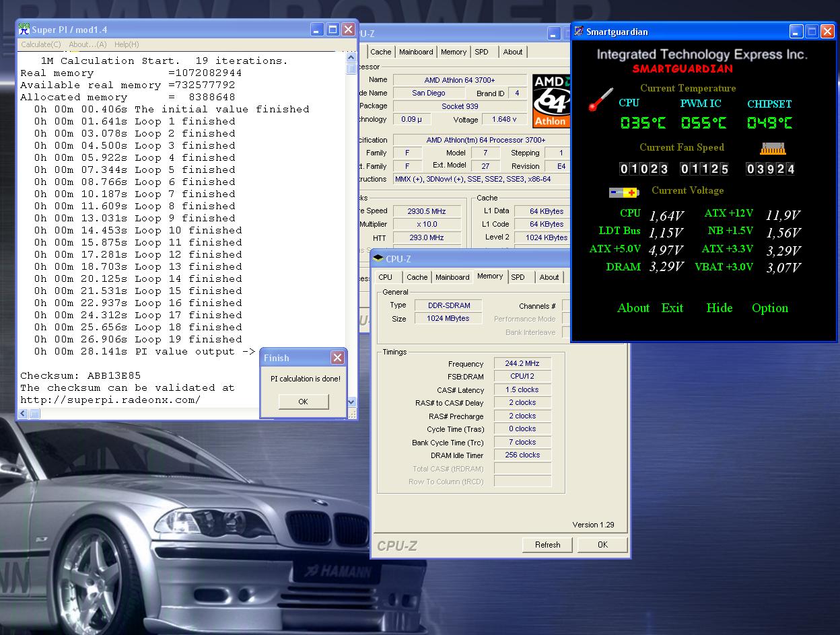Click the http://superpi.radeonx.com/ text

[110, 400]
